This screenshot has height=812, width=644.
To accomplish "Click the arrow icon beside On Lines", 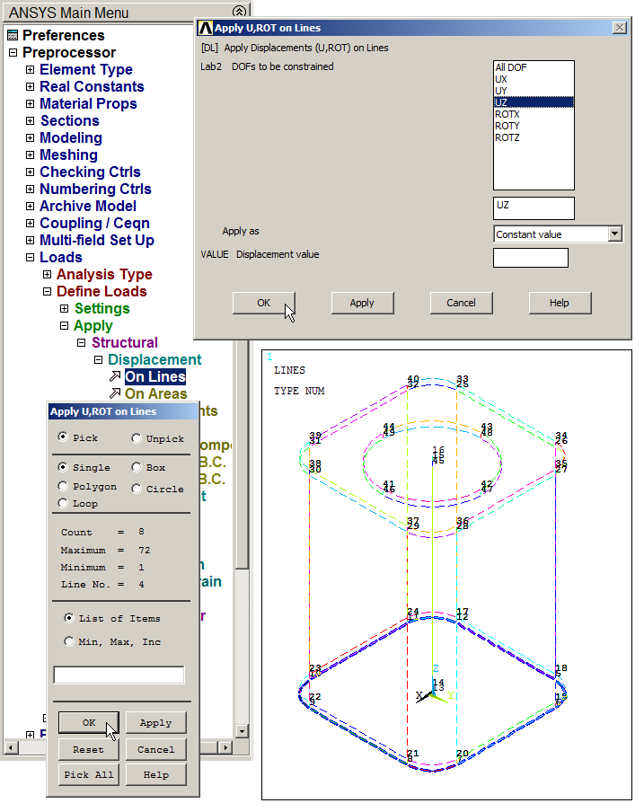I will [x=114, y=377].
